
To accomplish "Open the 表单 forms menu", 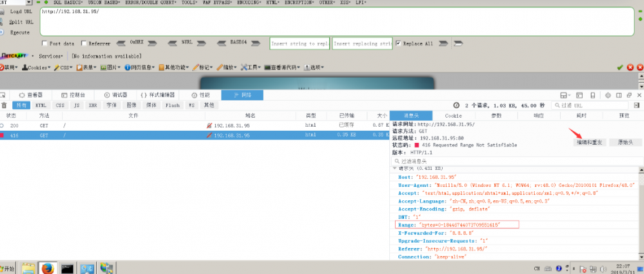I will (x=86, y=68).
